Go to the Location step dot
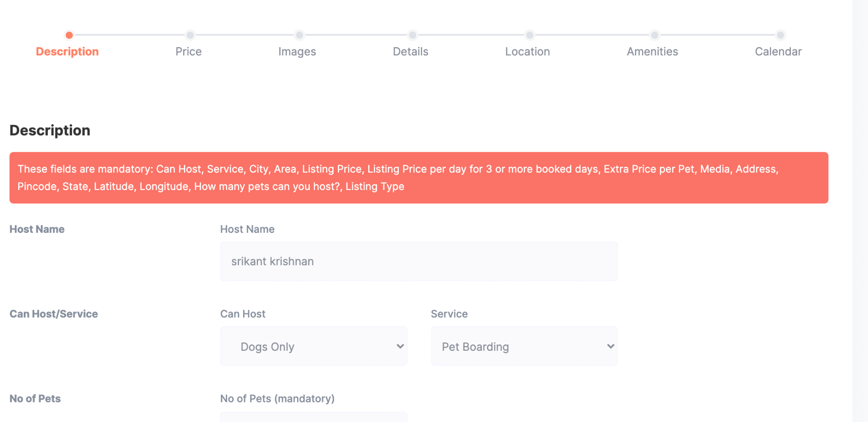Viewport: 868px width, 422px height. (529, 35)
